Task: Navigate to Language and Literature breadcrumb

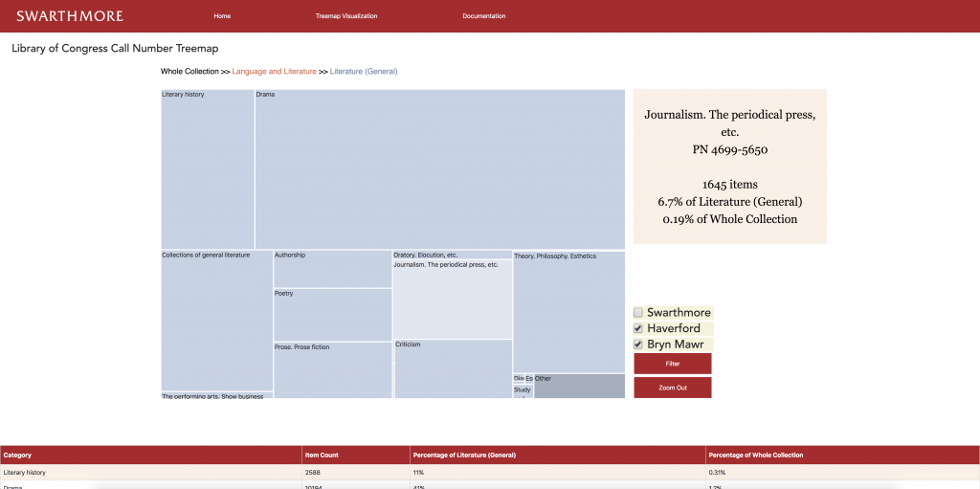Action: 274,72
